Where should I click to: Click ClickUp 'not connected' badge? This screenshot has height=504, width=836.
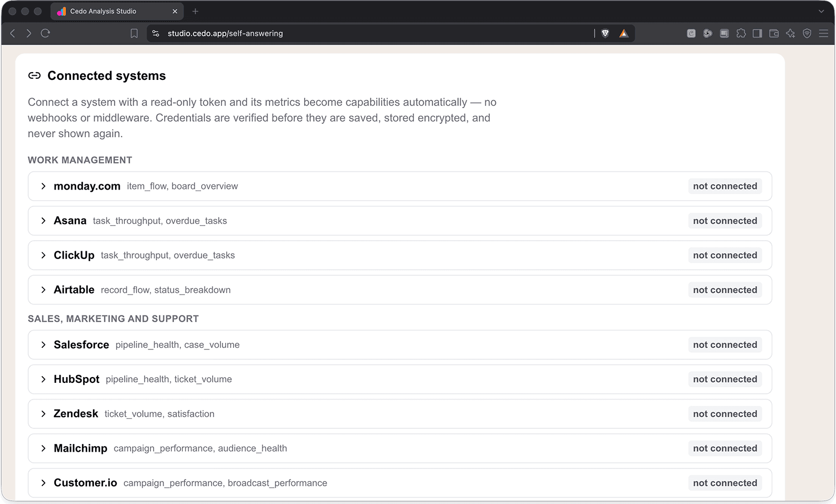click(725, 255)
